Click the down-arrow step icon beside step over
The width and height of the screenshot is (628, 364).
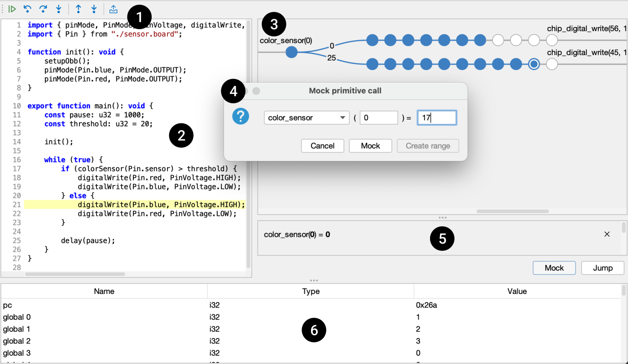click(59, 9)
